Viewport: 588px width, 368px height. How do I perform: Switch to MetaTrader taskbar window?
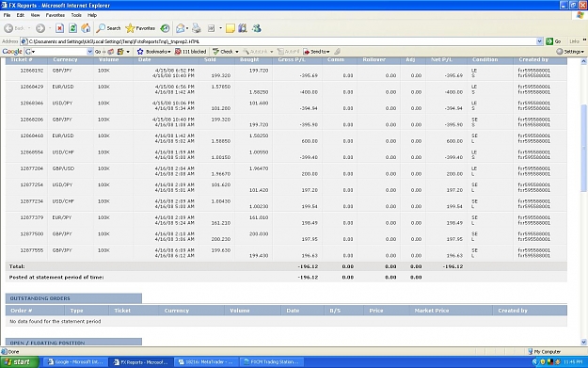[x=205, y=362]
